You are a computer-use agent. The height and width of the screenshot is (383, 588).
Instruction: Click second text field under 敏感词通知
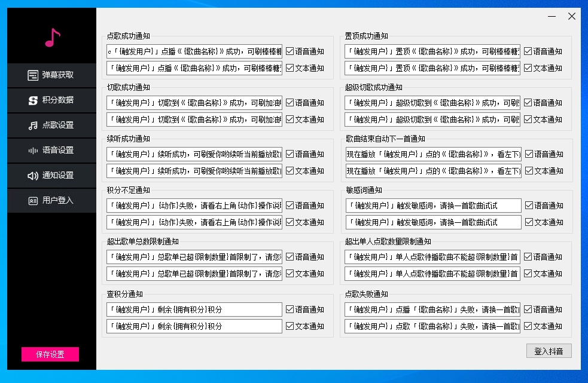pyautogui.click(x=433, y=222)
